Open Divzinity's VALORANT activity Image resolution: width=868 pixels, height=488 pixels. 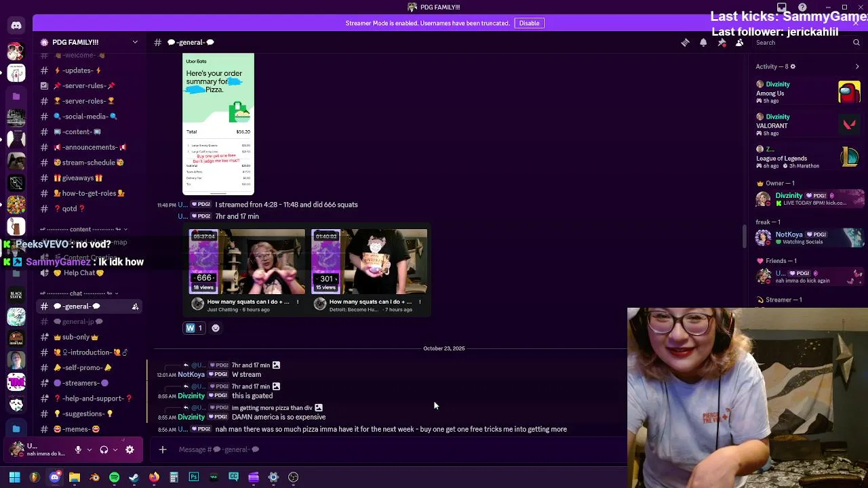pyautogui.click(x=808, y=125)
